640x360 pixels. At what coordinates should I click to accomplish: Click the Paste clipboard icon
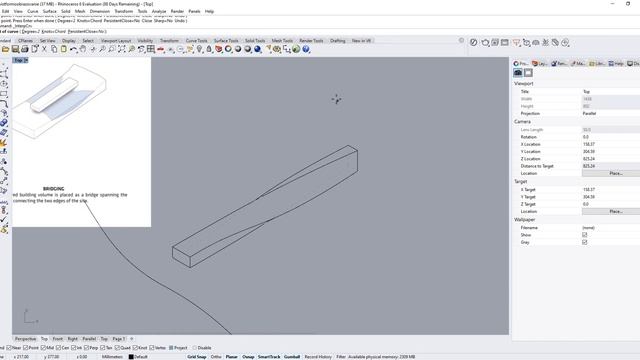(x=64, y=49)
